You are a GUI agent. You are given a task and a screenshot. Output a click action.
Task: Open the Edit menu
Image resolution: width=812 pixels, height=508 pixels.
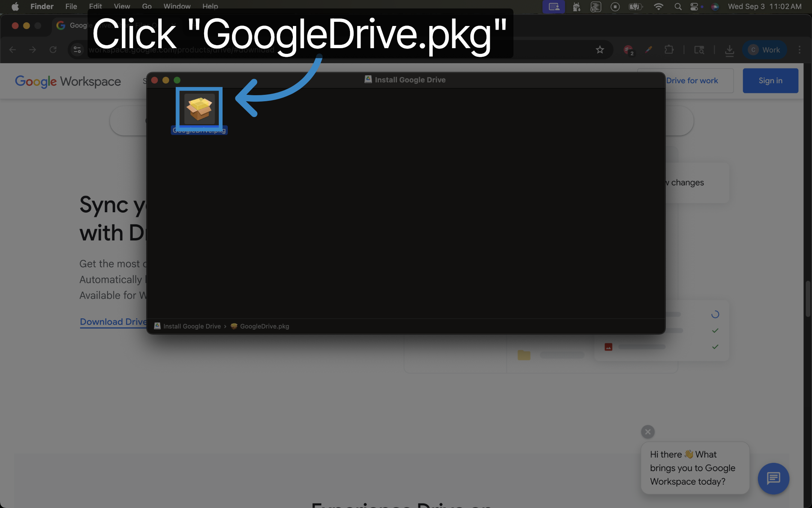(x=95, y=6)
